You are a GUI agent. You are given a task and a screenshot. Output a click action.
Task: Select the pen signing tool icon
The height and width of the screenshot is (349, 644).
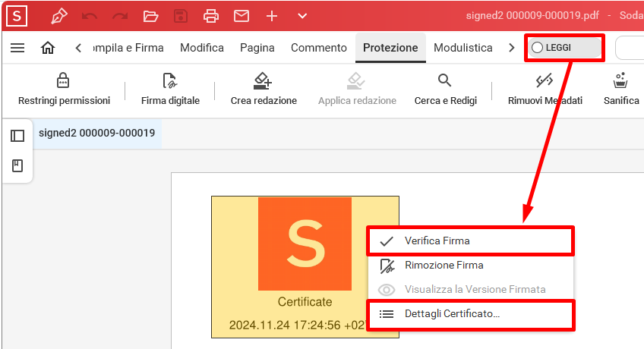click(x=59, y=17)
